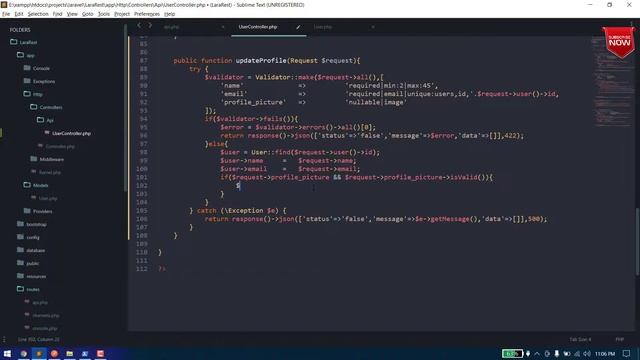This screenshot has height=360, width=640.
Task: Open File Explorer from the taskbar
Action: 70,354
